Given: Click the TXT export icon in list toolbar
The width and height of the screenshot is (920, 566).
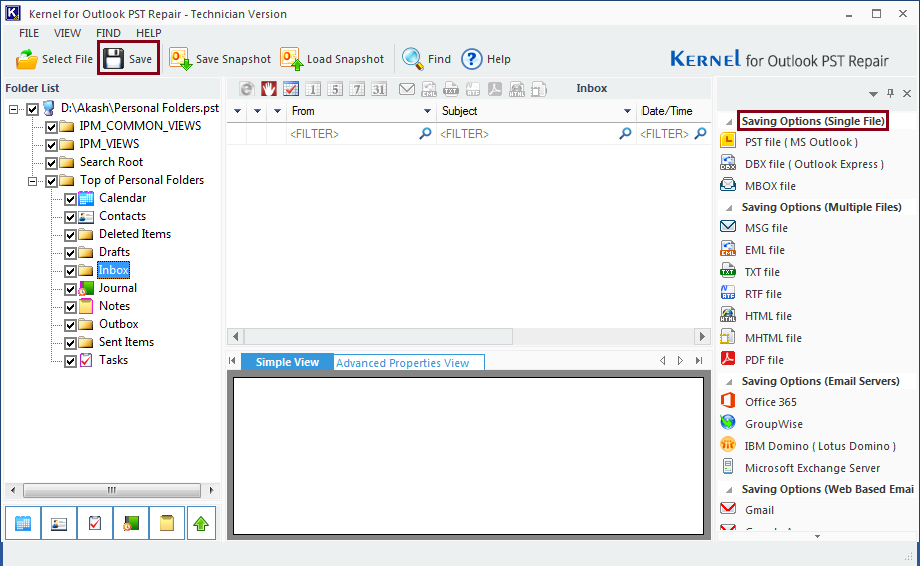Looking at the screenshot, I should point(451,89).
